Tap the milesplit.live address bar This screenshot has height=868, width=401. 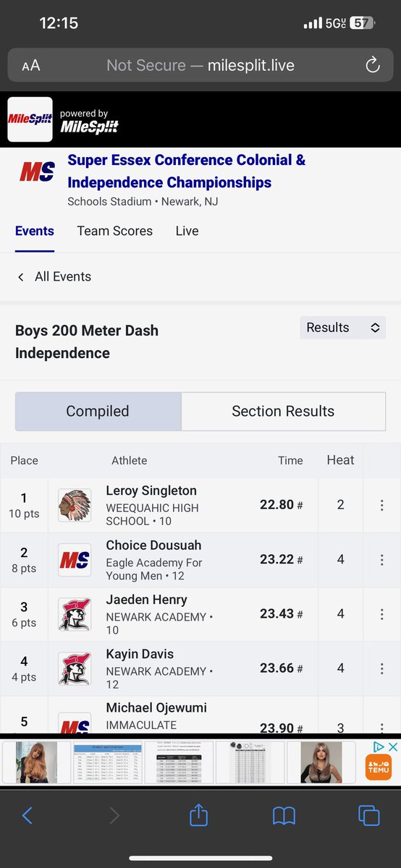pyautogui.click(x=200, y=66)
